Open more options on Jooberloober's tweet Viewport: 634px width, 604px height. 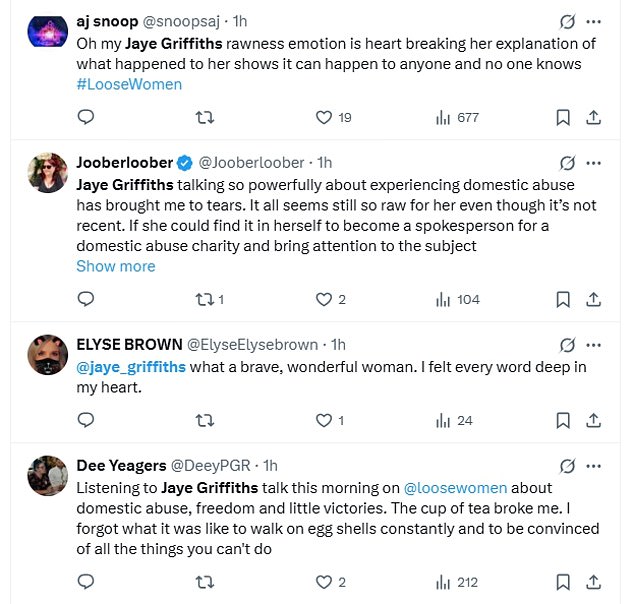pyautogui.click(x=594, y=162)
